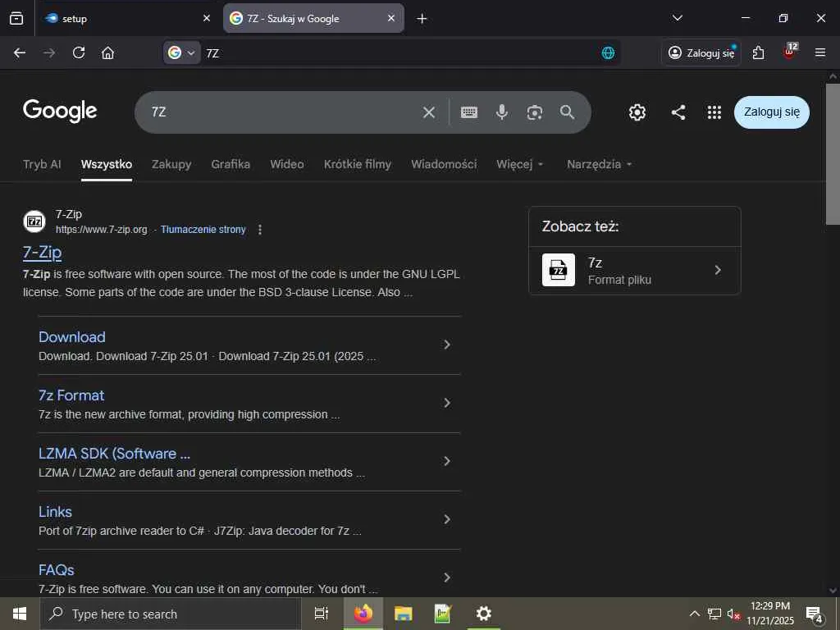
Task: Go to the browser home page
Action: (x=107, y=52)
